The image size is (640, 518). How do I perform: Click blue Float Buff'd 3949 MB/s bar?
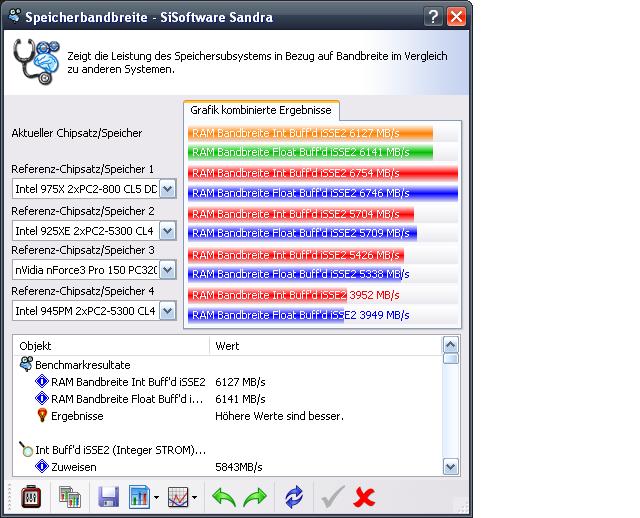click(x=266, y=315)
